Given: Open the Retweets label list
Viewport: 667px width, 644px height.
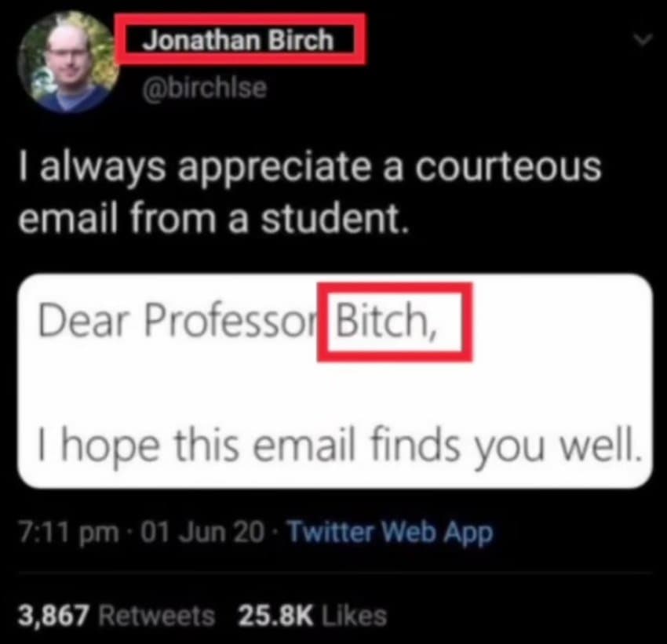Looking at the screenshot, I should tap(157, 616).
